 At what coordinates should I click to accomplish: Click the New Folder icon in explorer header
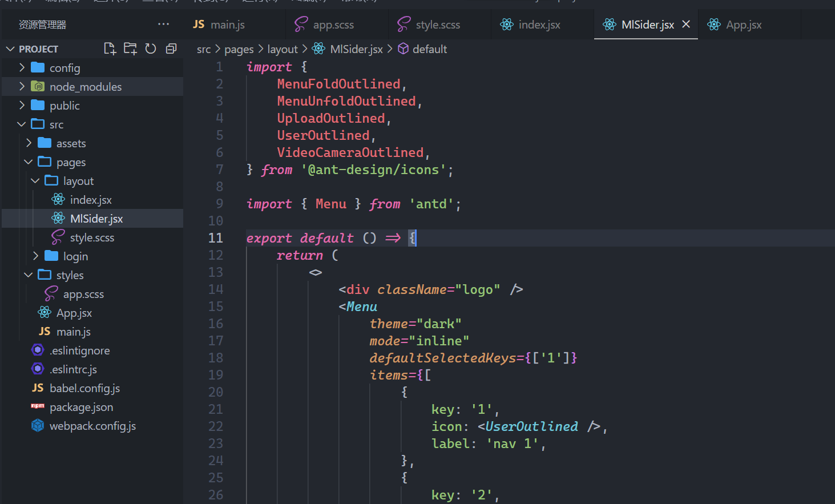(x=130, y=49)
